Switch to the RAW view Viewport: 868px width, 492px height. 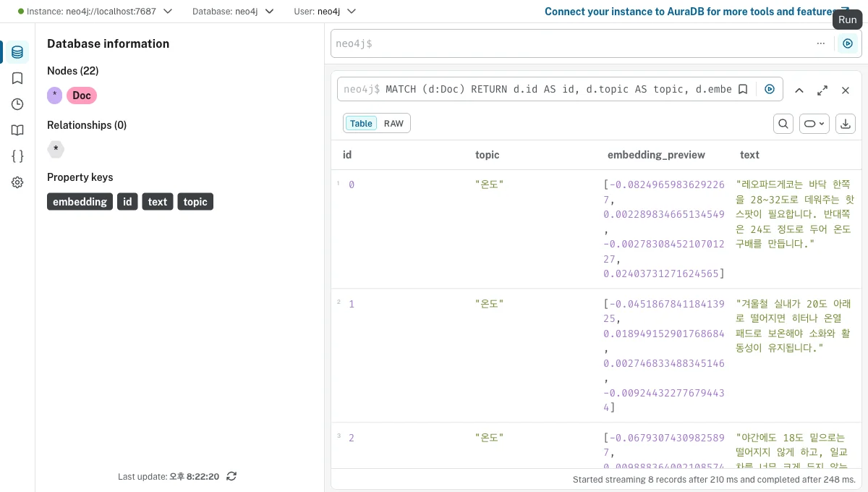[x=393, y=124]
